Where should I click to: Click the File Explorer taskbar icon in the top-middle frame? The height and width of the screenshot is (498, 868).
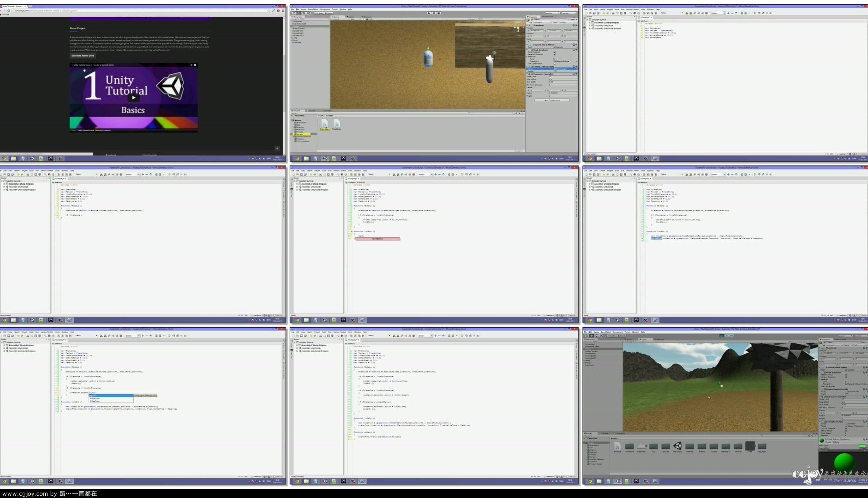[306, 159]
